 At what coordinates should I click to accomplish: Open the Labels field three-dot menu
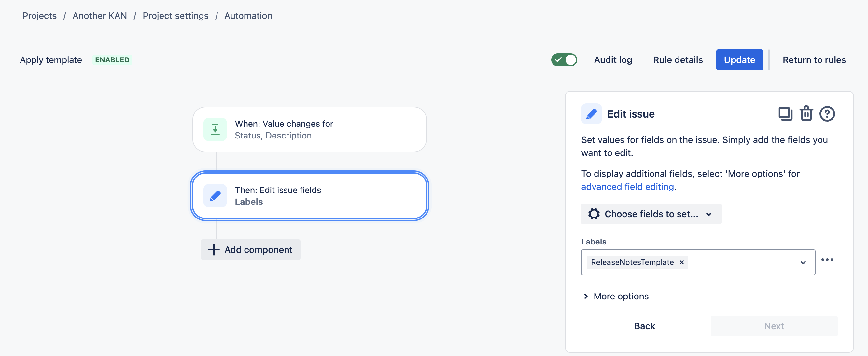(827, 260)
